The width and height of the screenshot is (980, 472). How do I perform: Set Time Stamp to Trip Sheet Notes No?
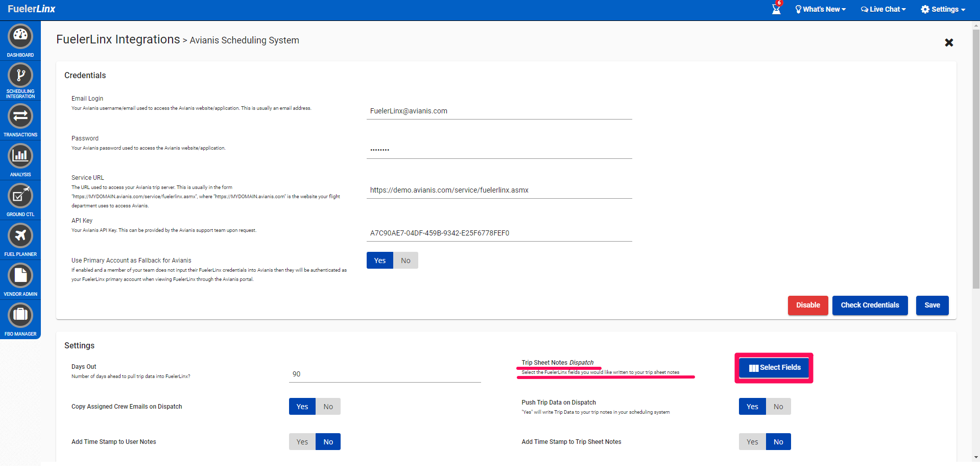[x=778, y=442]
